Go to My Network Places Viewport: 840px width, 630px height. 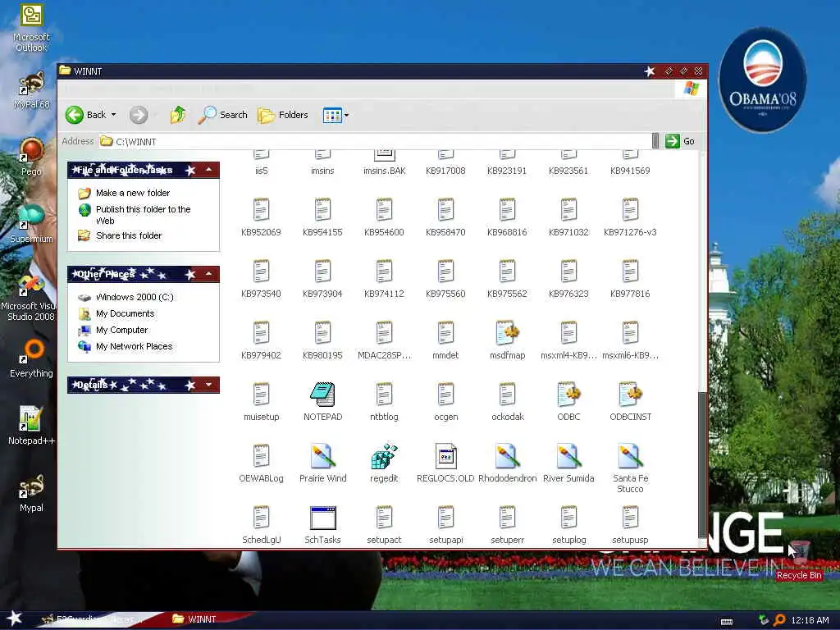[134, 347]
